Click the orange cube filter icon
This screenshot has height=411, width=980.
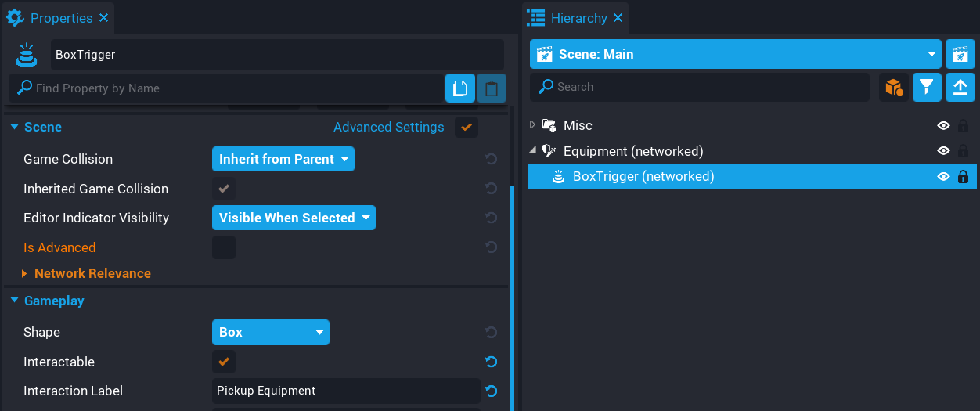[x=894, y=87]
